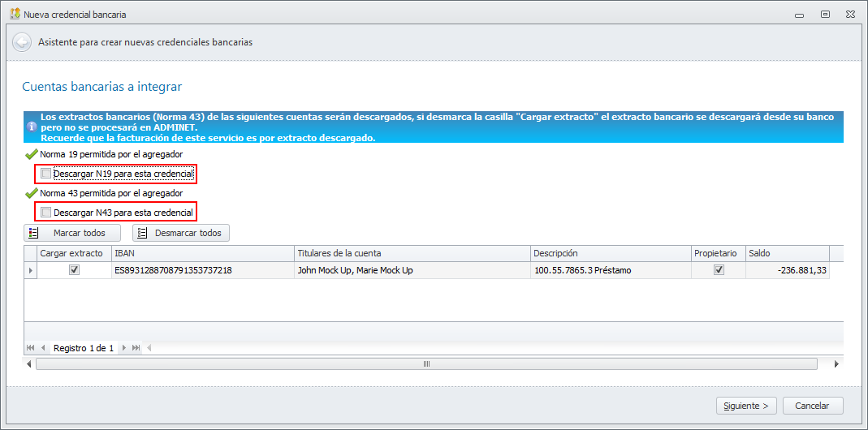Sort by the Cargar extracto column header
The height and width of the screenshot is (430, 868).
point(74,253)
